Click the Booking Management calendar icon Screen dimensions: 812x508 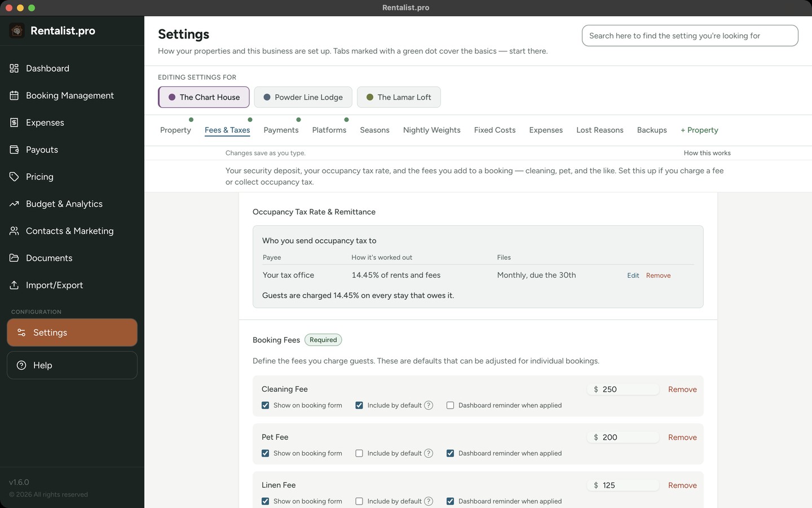[x=14, y=95]
